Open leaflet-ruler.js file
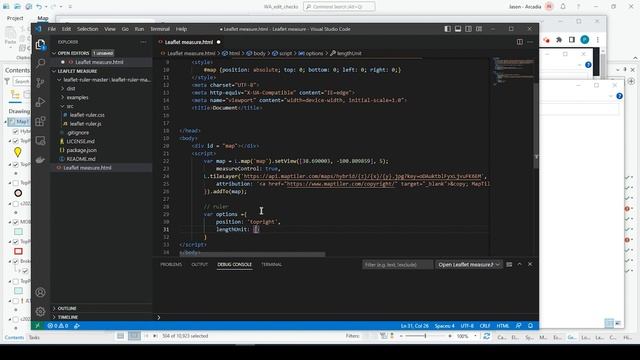Image resolution: width=640 pixels, height=360 pixels. coord(85,124)
